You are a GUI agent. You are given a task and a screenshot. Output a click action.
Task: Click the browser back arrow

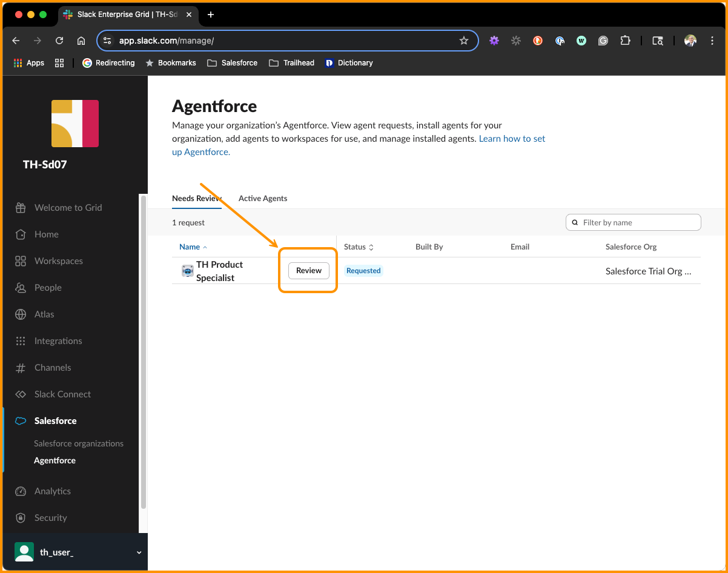click(16, 41)
